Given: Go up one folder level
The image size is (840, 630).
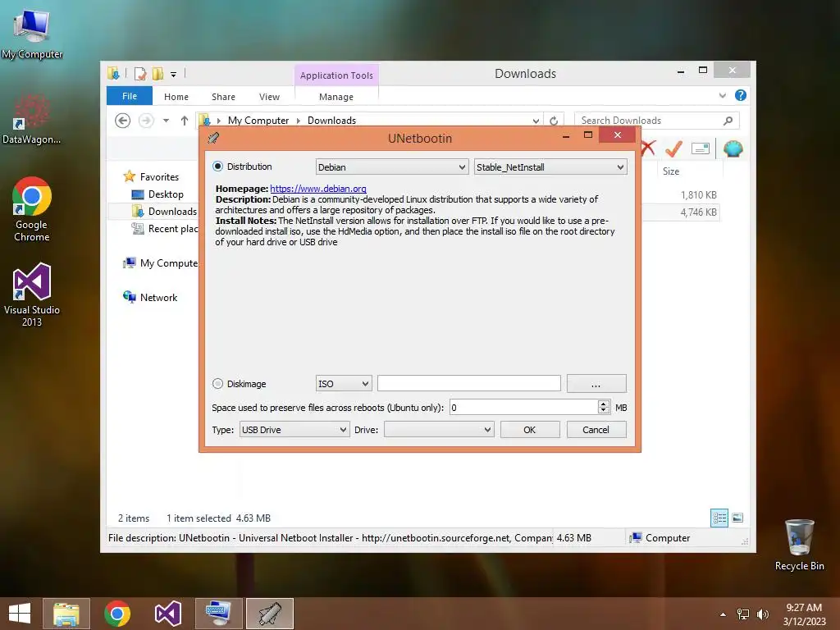Looking at the screenshot, I should [x=185, y=121].
